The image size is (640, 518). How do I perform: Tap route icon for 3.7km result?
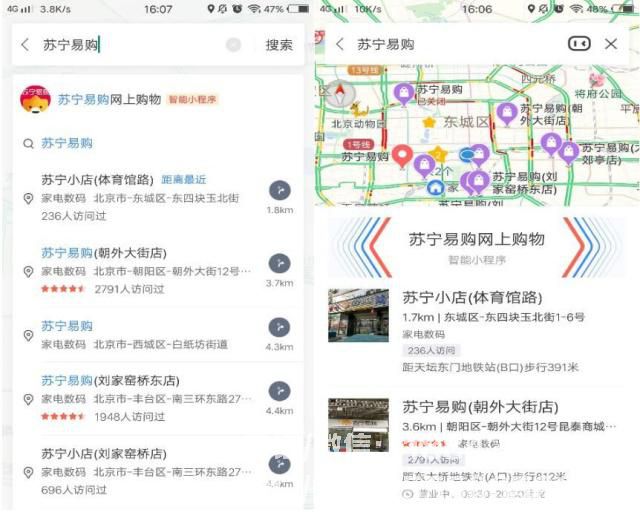[x=280, y=264]
